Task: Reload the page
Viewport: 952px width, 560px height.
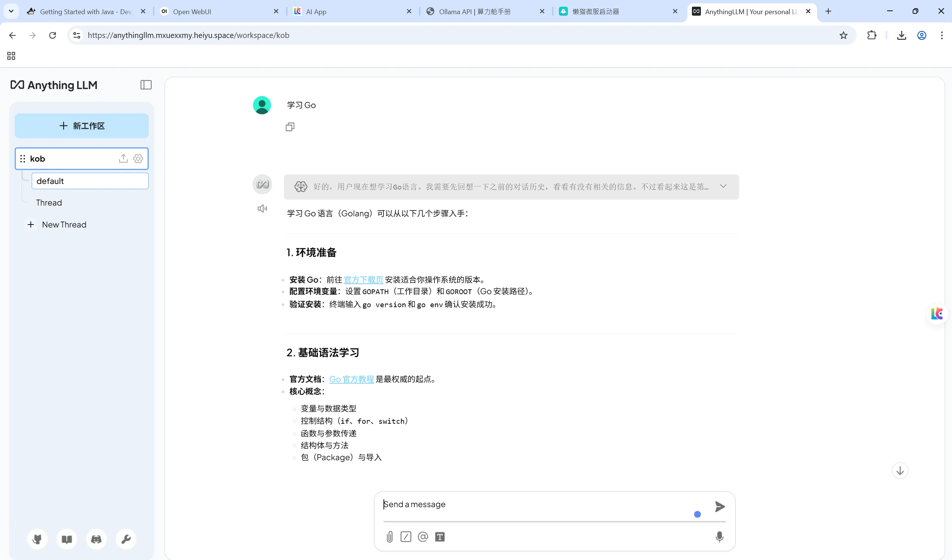Action: coord(53,35)
